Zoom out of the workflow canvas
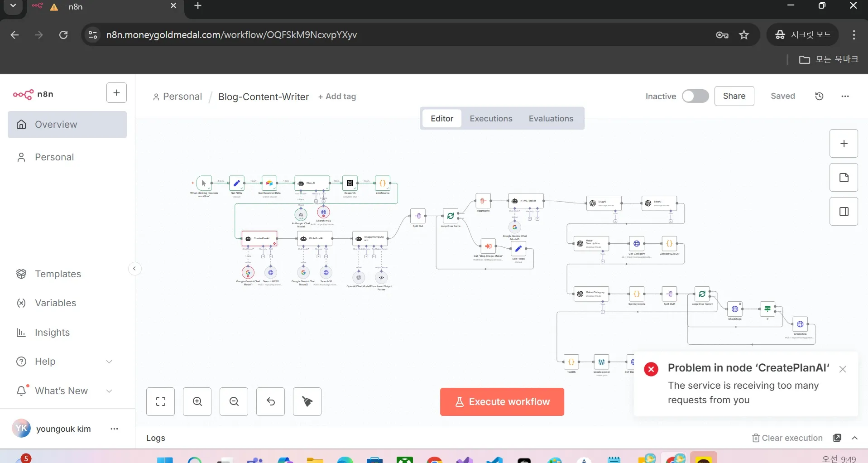This screenshot has height=463, width=868. coord(234,401)
